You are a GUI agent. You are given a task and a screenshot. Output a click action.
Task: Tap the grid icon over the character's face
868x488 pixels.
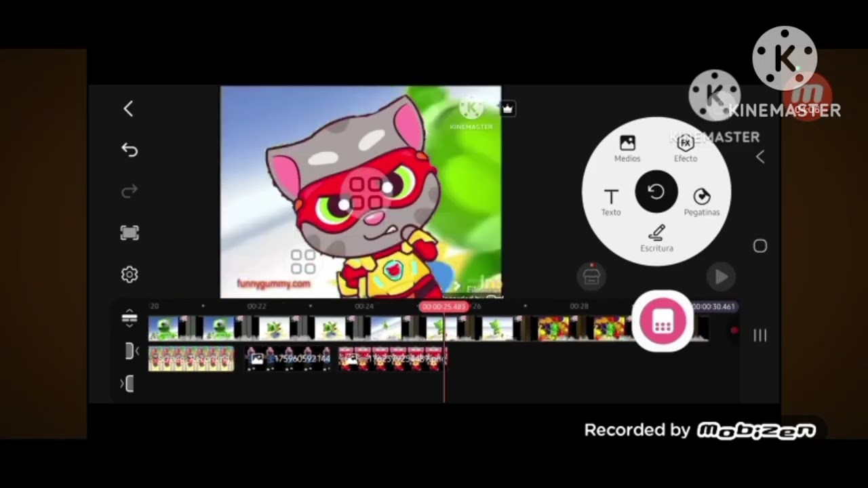tap(366, 193)
